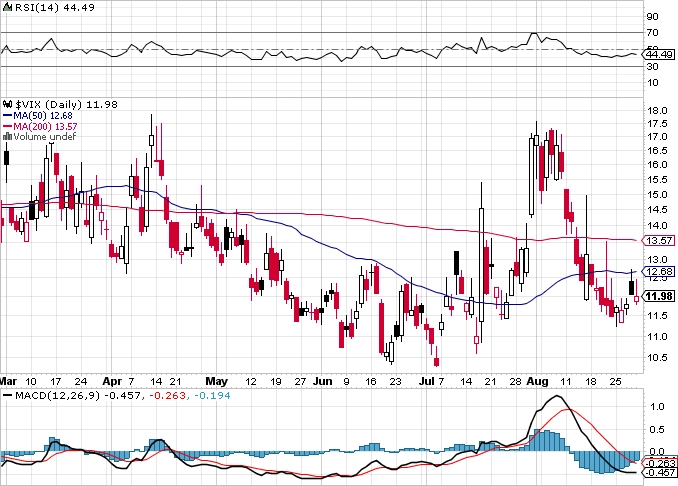Screen dimensions: 678x486
Task: Click the red MA(200) legend line
Action: click(x=7, y=126)
